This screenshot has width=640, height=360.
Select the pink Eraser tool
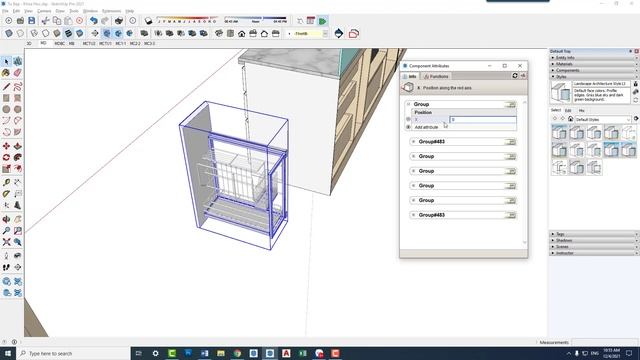[x=18, y=73]
